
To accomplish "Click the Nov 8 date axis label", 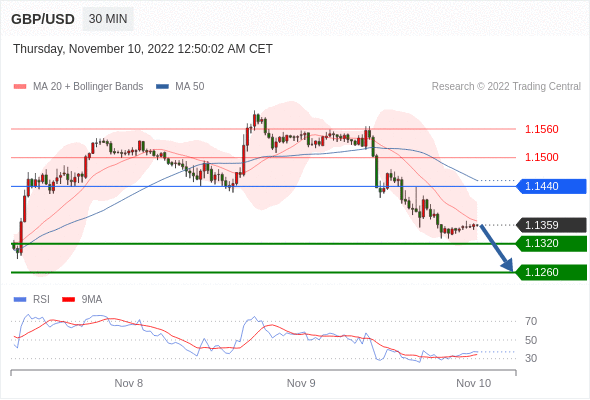I will (129, 383).
